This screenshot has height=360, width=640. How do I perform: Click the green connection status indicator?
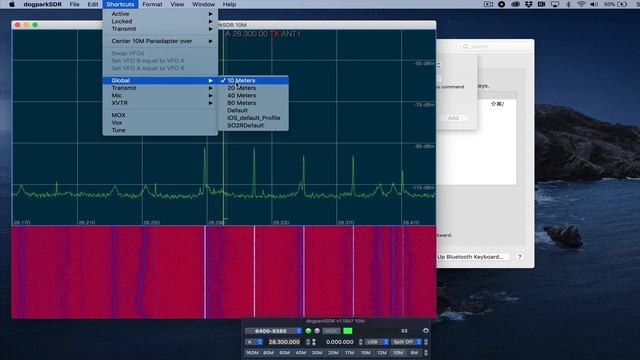pyautogui.click(x=308, y=331)
